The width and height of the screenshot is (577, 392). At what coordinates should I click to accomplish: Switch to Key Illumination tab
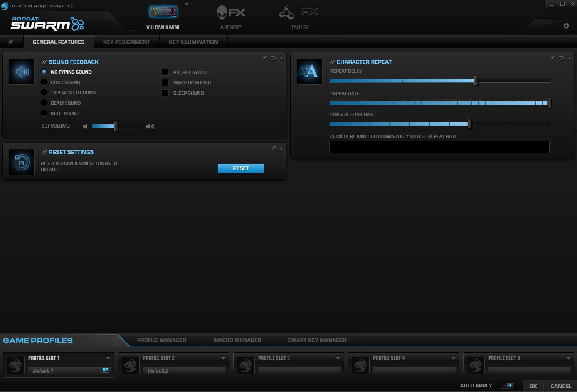coord(193,42)
